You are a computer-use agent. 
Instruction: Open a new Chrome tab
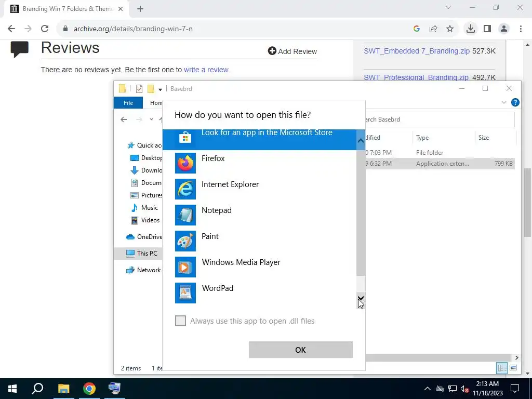coord(140,9)
